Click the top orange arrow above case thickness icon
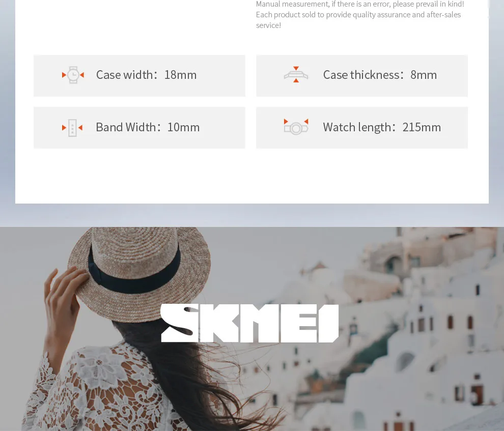 point(296,68)
